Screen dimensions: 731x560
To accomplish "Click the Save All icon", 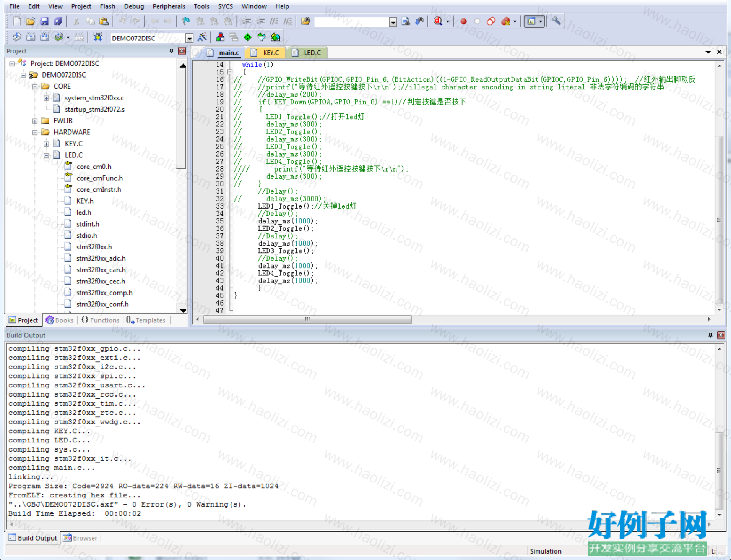I will coord(58,21).
